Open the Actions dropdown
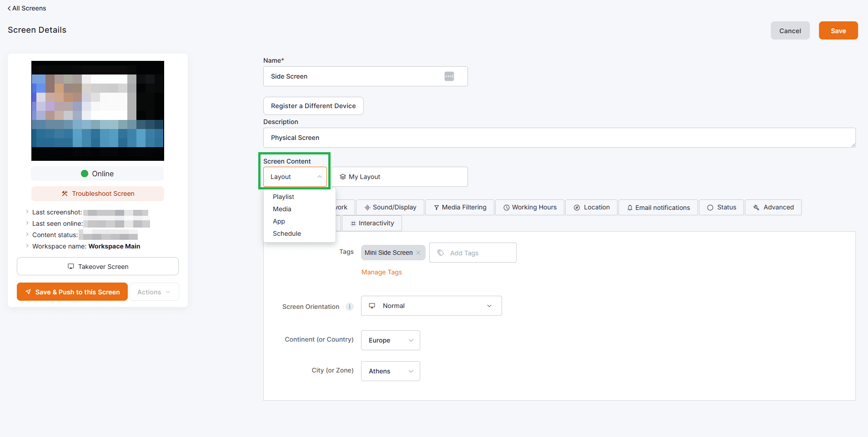The image size is (868, 437). [154, 292]
